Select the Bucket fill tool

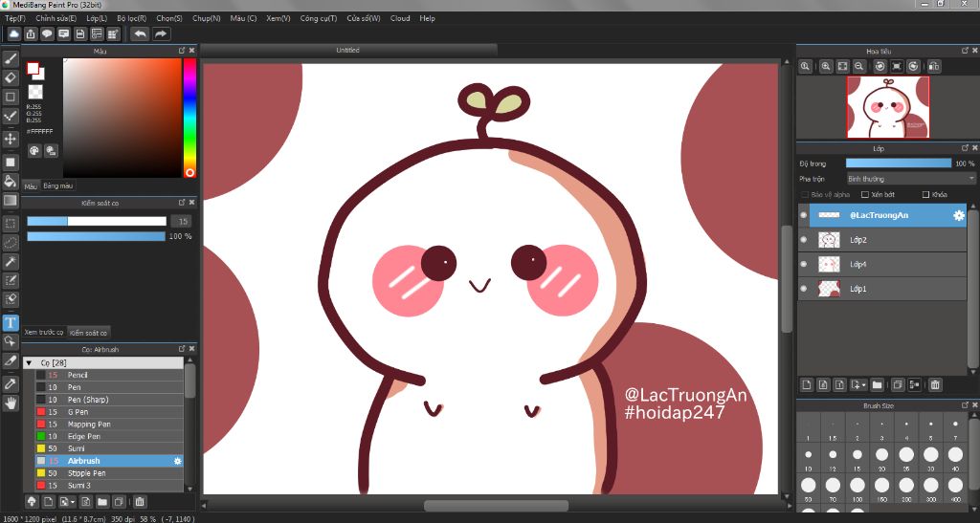[10, 182]
